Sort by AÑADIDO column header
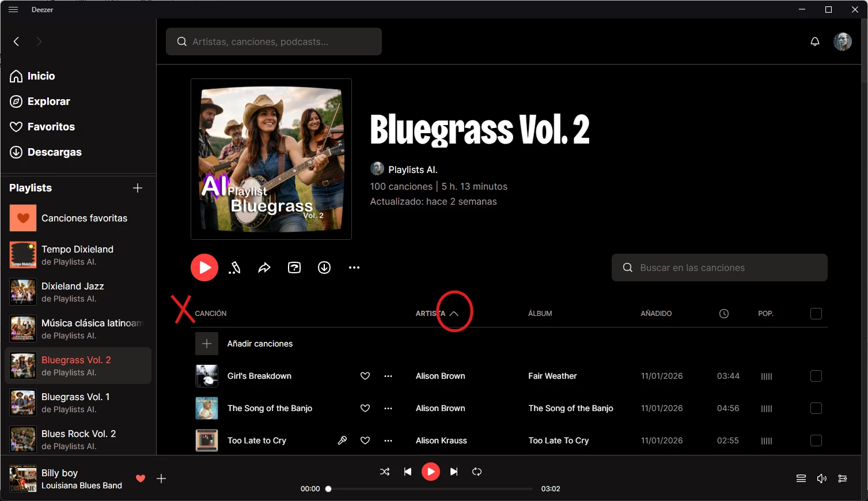 (x=656, y=314)
